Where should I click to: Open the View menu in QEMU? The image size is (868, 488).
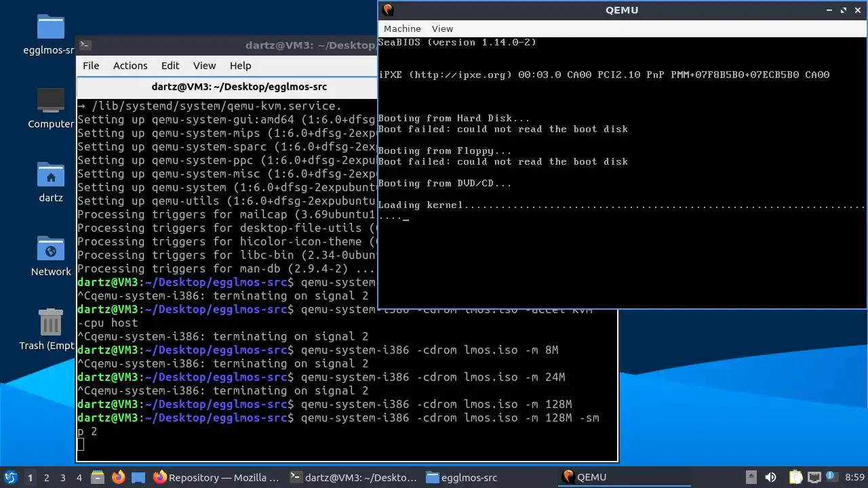pos(442,28)
